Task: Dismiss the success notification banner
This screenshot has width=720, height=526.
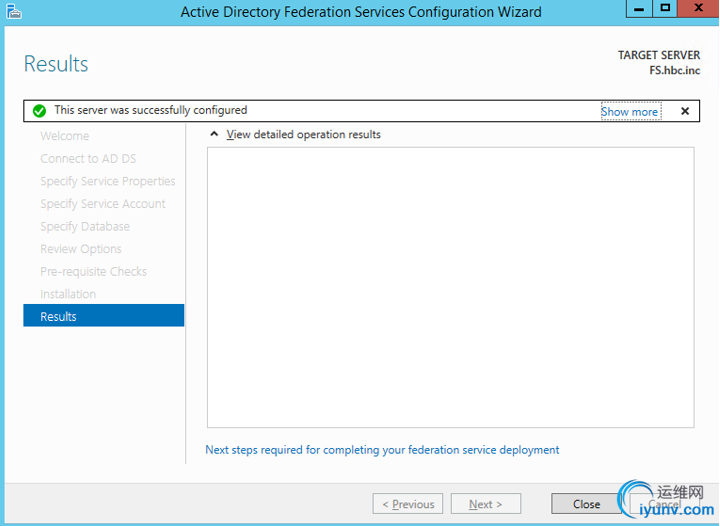Action: (x=685, y=111)
